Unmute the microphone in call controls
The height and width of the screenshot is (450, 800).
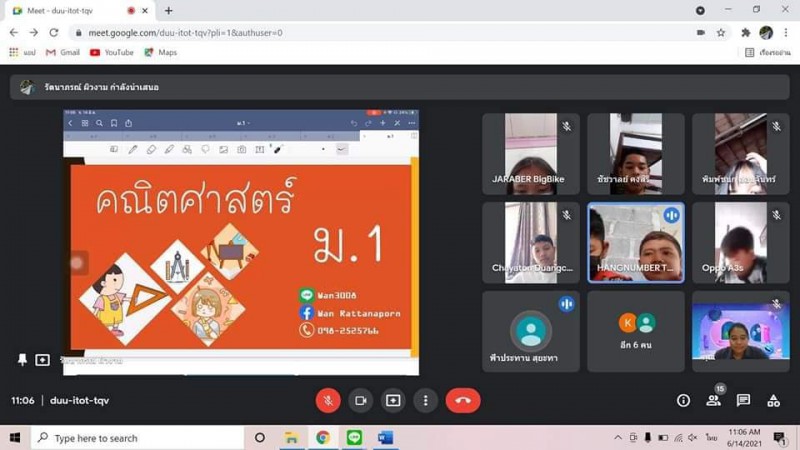click(x=328, y=400)
